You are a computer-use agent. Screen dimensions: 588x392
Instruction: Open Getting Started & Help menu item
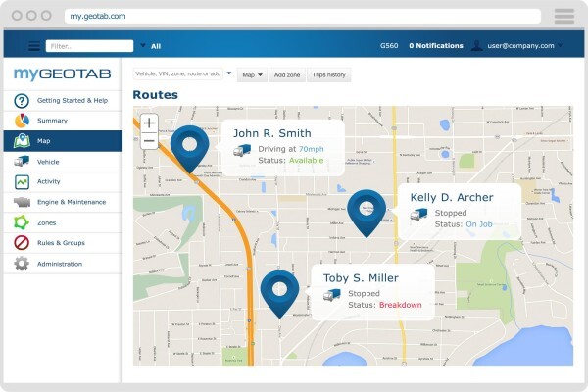63,101
